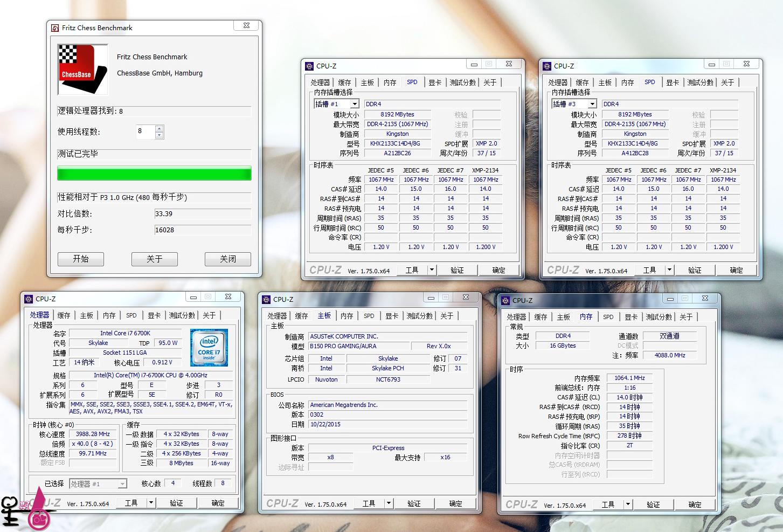Click 验证 button in memory CPU-Z window
783x532 pixels.
pyautogui.click(x=653, y=505)
